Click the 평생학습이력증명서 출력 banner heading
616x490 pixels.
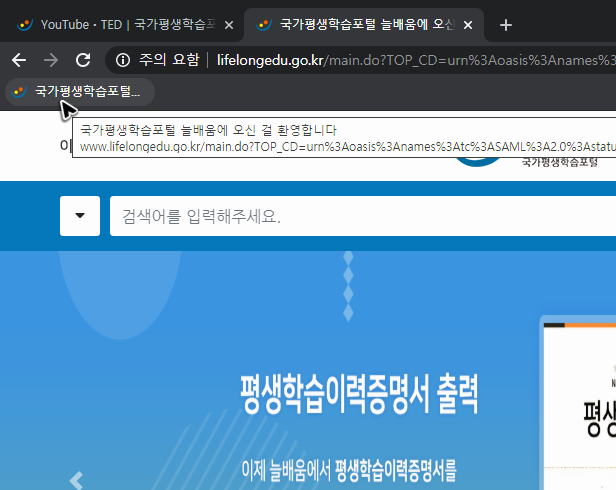[359, 394]
